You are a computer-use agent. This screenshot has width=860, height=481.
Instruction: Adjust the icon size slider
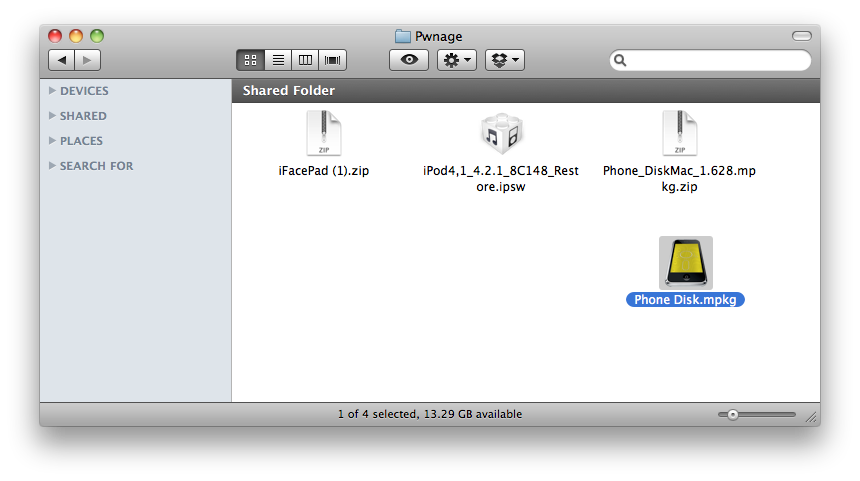point(733,414)
